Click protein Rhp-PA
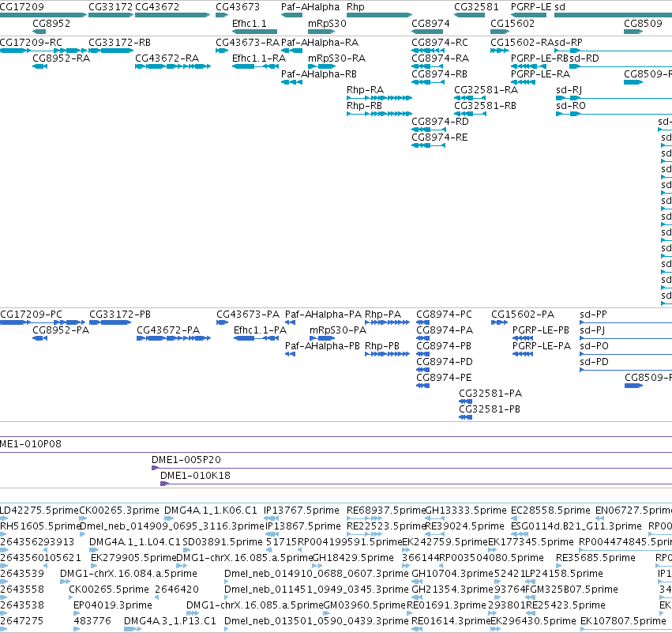 [x=383, y=315]
